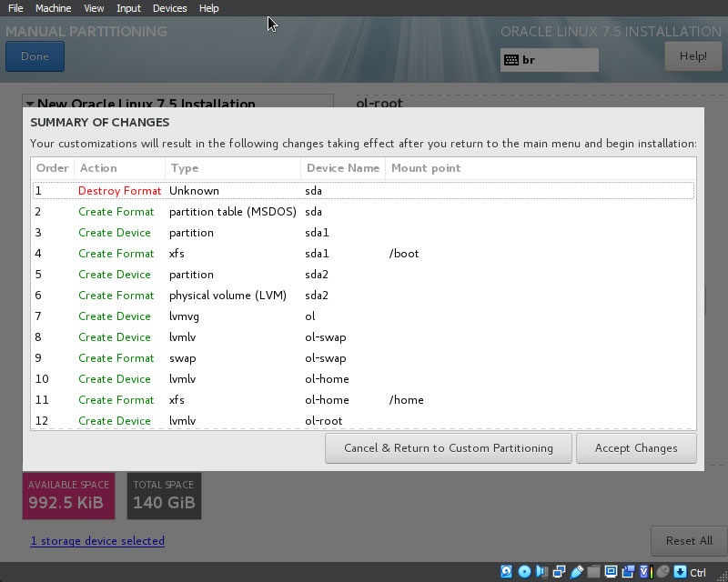Viewport: 728px width, 582px height.
Task: Click the hard disk activity status icon
Action: click(507, 571)
